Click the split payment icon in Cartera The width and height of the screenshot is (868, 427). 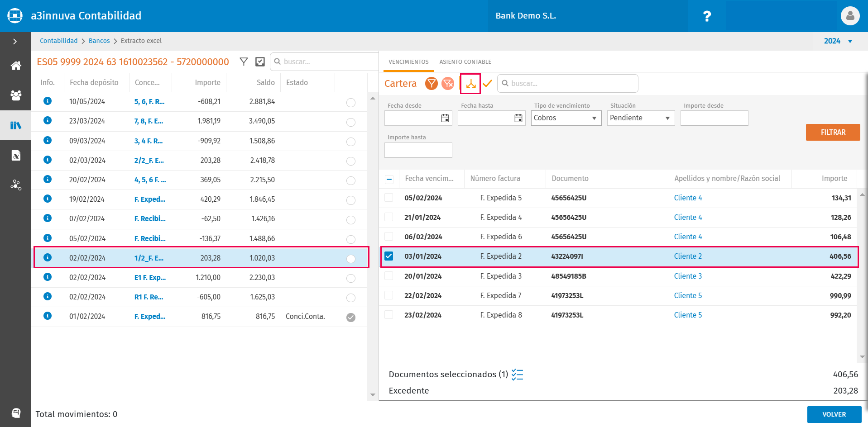coord(470,84)
